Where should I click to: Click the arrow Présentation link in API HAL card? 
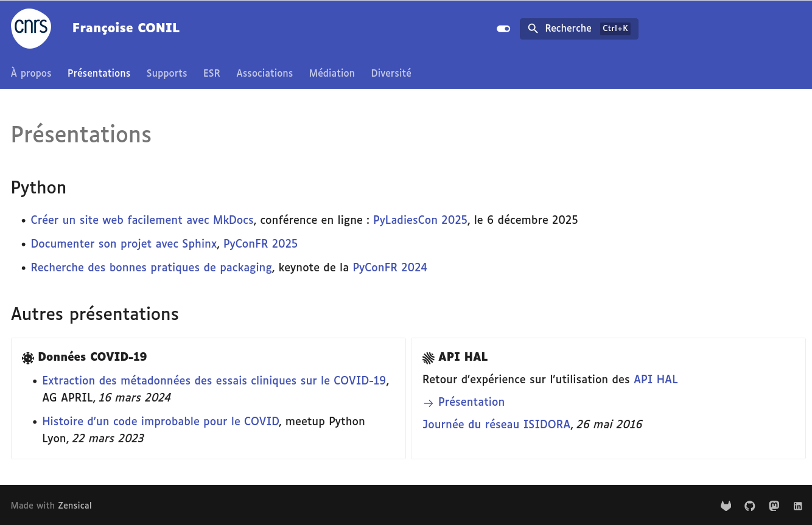click(x=471, y=402)
